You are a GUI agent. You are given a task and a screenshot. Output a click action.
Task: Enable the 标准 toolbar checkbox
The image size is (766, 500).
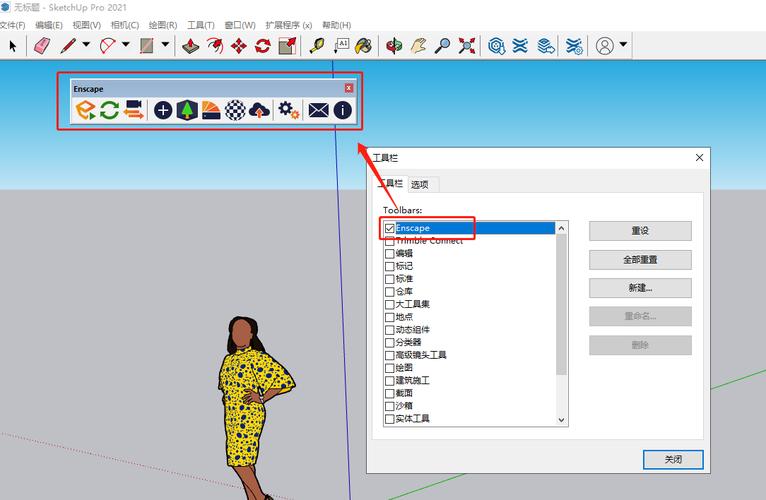389,279
